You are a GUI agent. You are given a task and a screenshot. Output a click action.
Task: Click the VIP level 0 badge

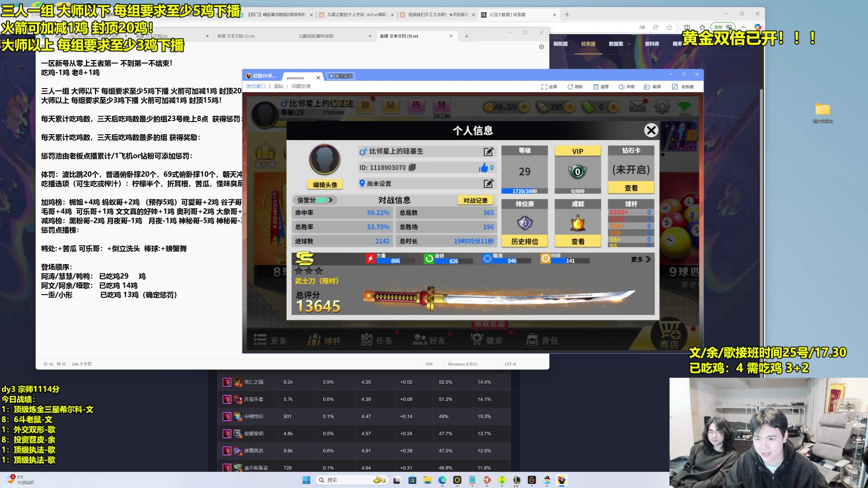coord(577,171)
